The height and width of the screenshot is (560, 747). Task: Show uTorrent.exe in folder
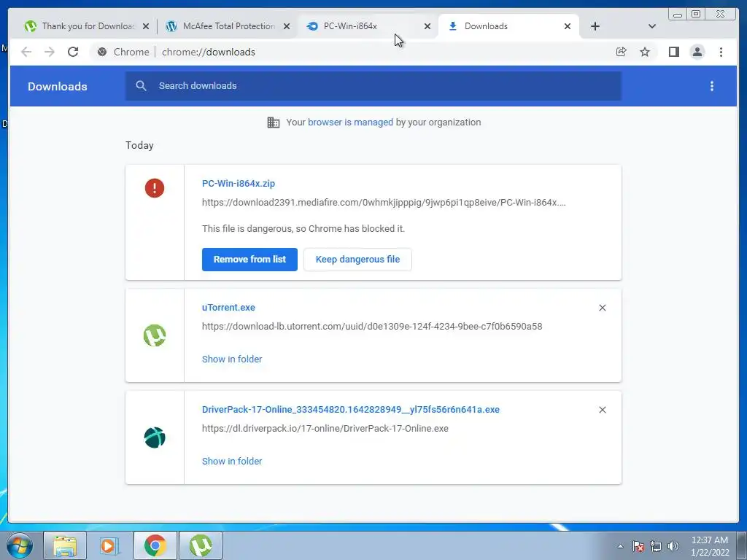coord(232,359)
